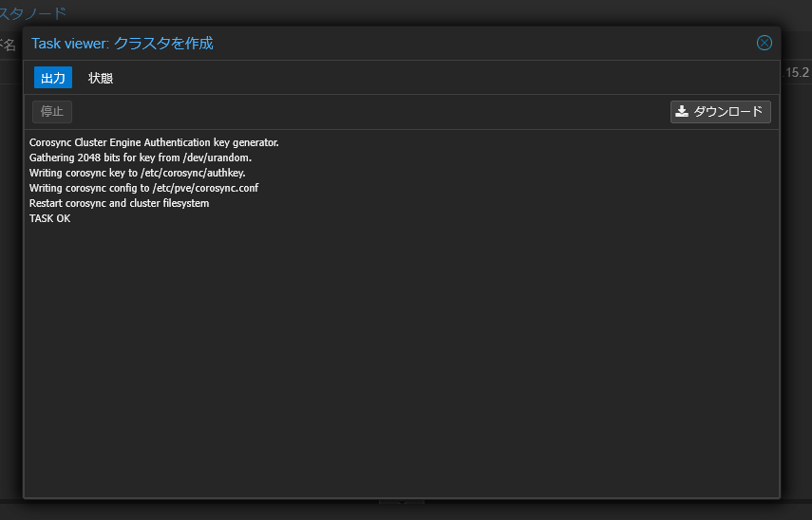Select the 'Corosync Cluster Engine Authentication' log line
812x520 pixels.
pyautogui.click(x=154, y=142)
